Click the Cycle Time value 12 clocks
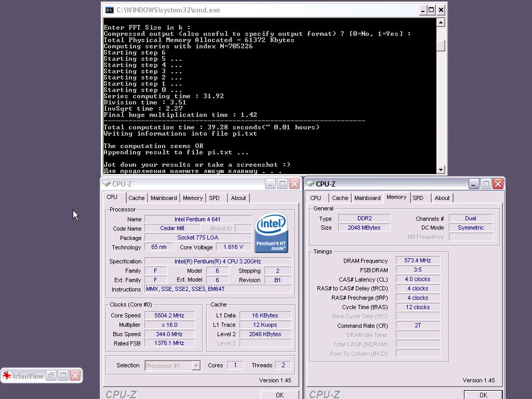This screenshot has height=399, width=532. [418, 307]
